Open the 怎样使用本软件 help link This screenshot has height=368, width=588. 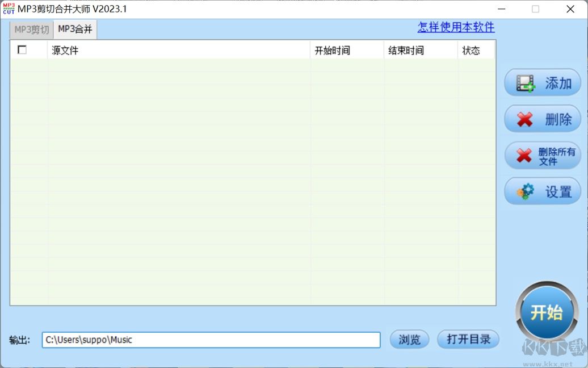coord(456,27)
